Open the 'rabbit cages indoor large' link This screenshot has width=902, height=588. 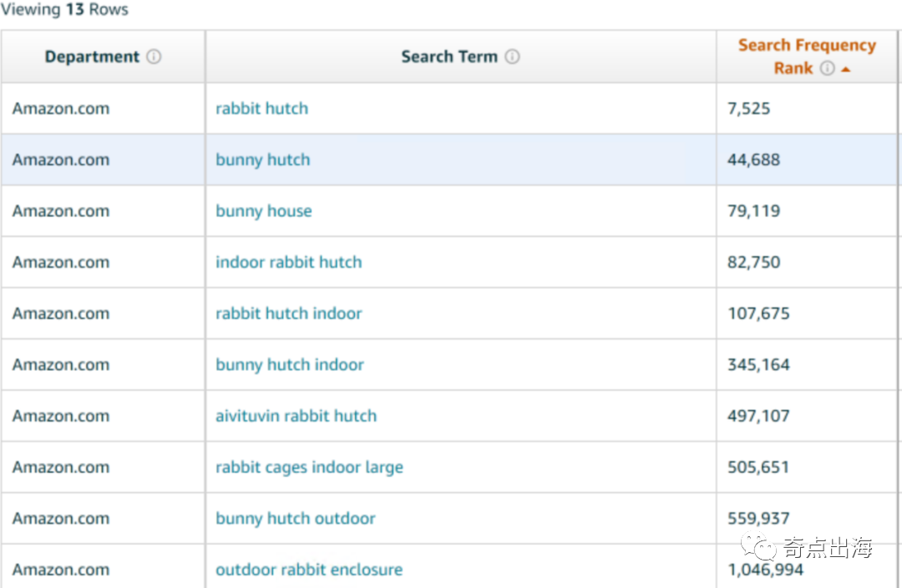pyautogui.click(x=309, y=468)
